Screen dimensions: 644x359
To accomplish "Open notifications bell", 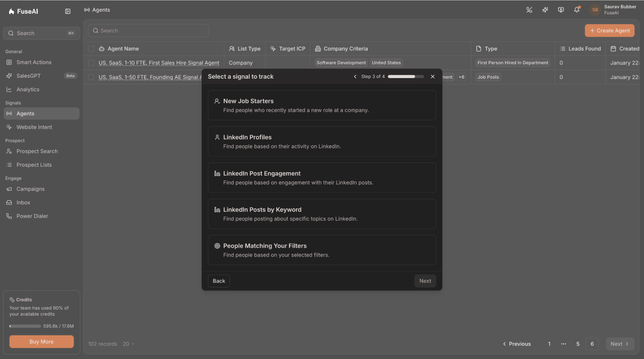I will pos(577,10).
